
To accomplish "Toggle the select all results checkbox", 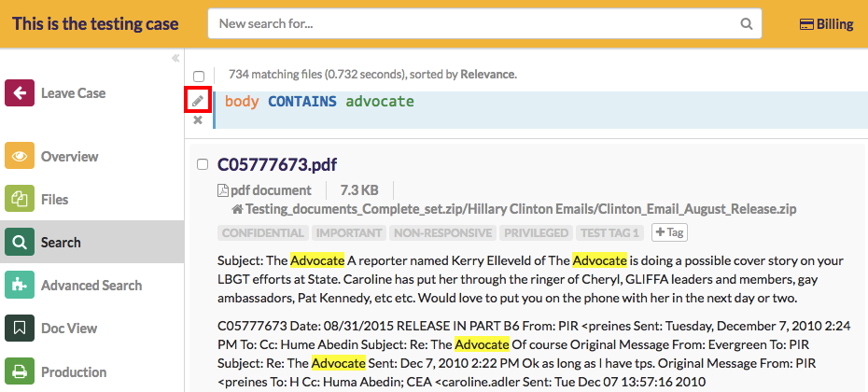I will 199,76.
